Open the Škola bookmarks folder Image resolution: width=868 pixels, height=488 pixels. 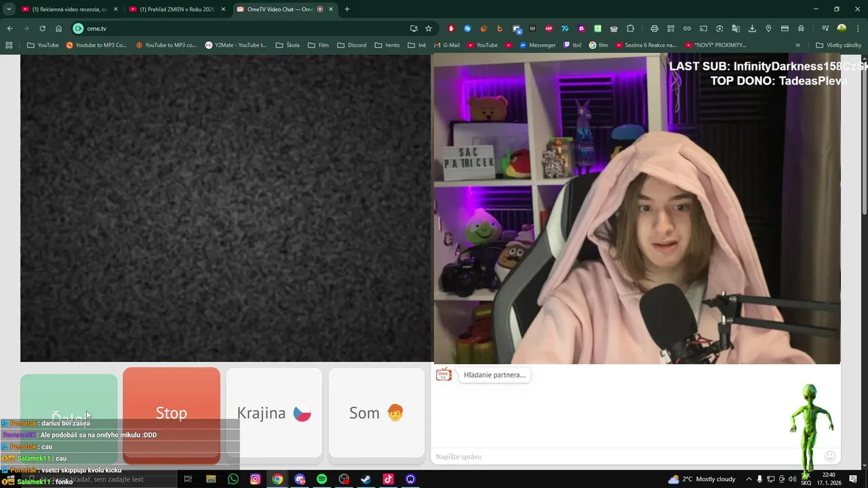(288, 45)
